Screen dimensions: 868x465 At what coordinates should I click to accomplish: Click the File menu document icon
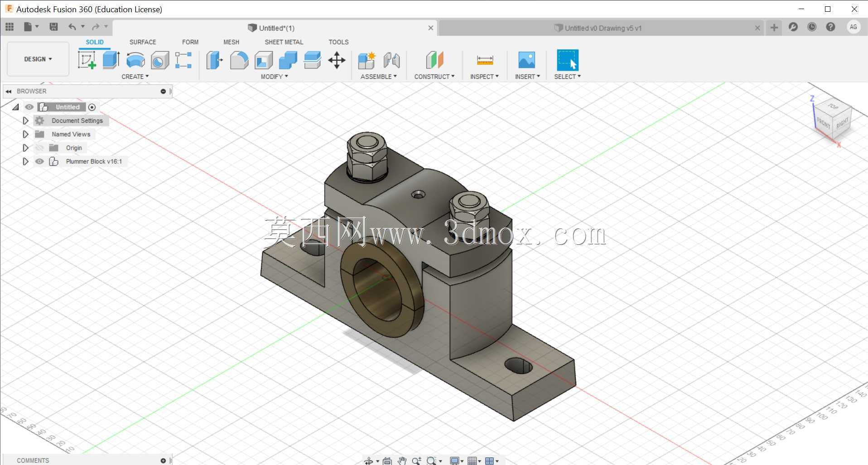28,27
